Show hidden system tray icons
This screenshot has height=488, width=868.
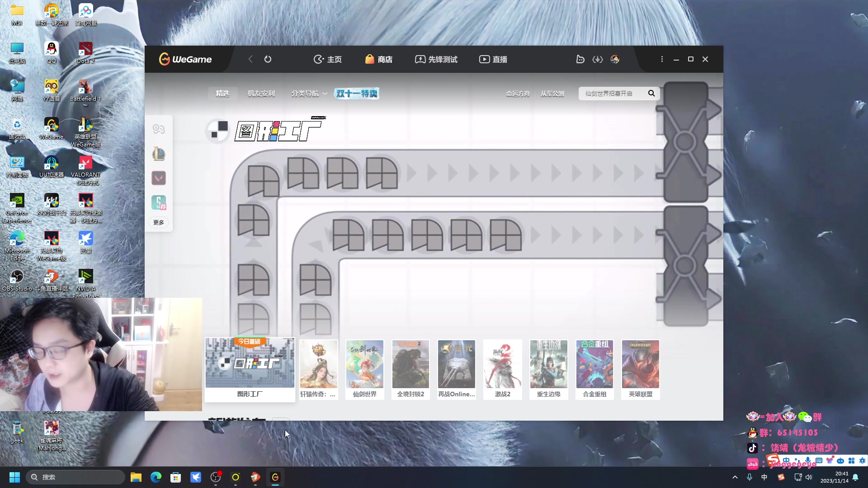coord(735,477)
